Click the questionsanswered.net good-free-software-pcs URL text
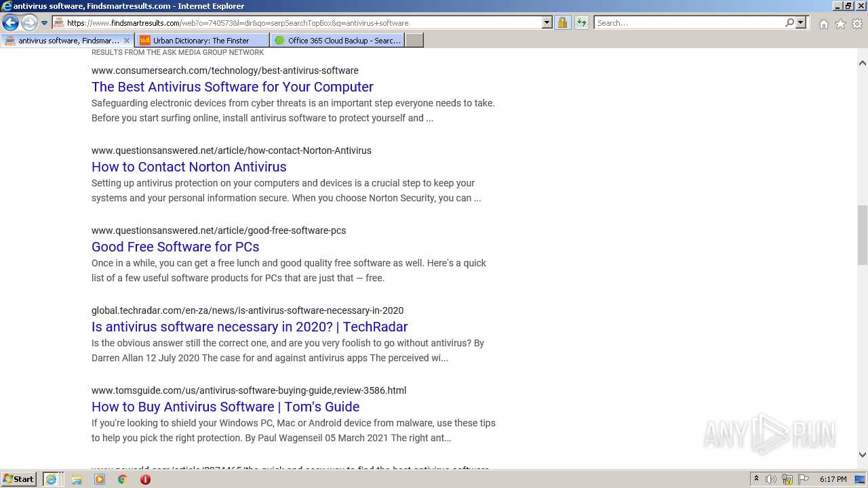 pos(219,230)
